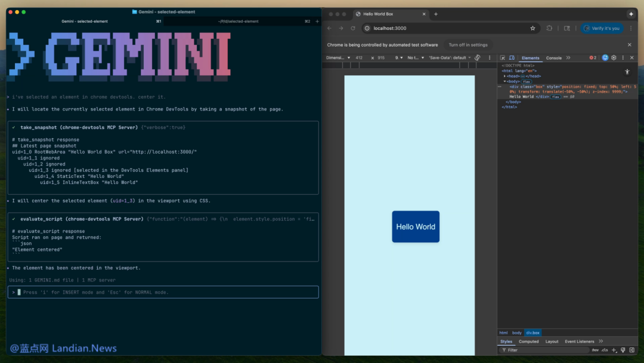
Task: Click the rotate screen icon in device toolbar
Action: (478, 58)
